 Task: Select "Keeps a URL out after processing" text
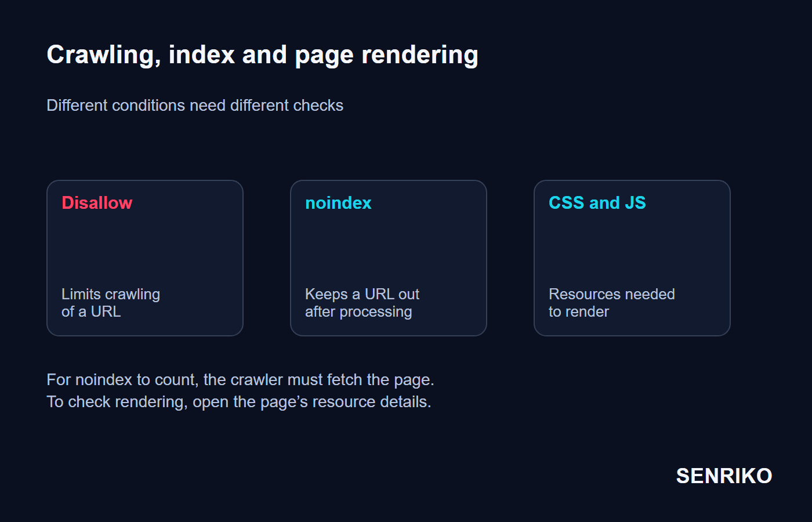coord(362,303)
